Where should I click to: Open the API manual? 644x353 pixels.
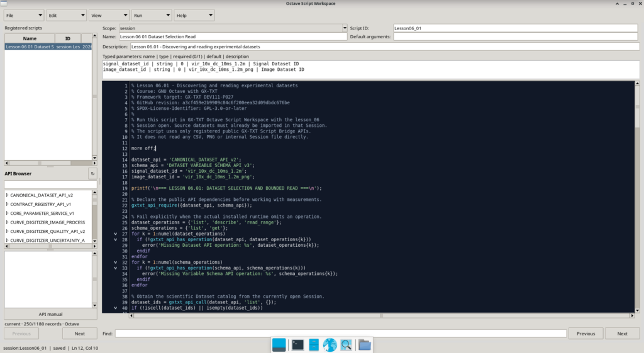[x=50, y=314]
